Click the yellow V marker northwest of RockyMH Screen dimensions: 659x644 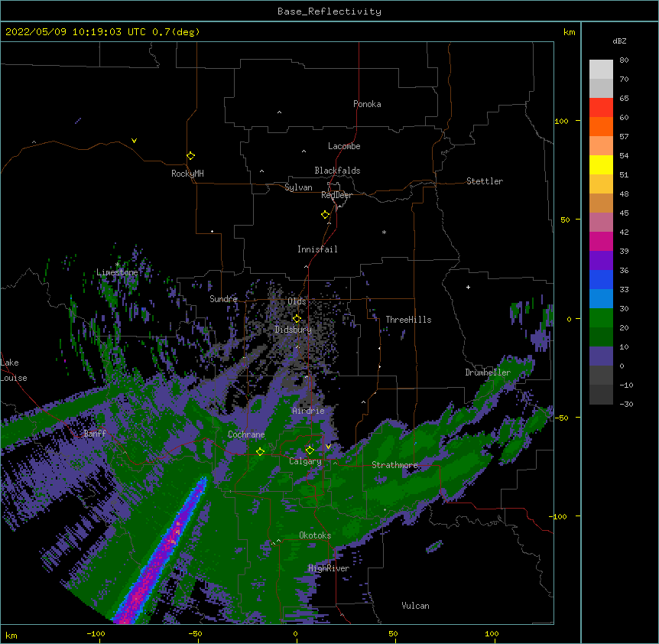pos(134,141)
